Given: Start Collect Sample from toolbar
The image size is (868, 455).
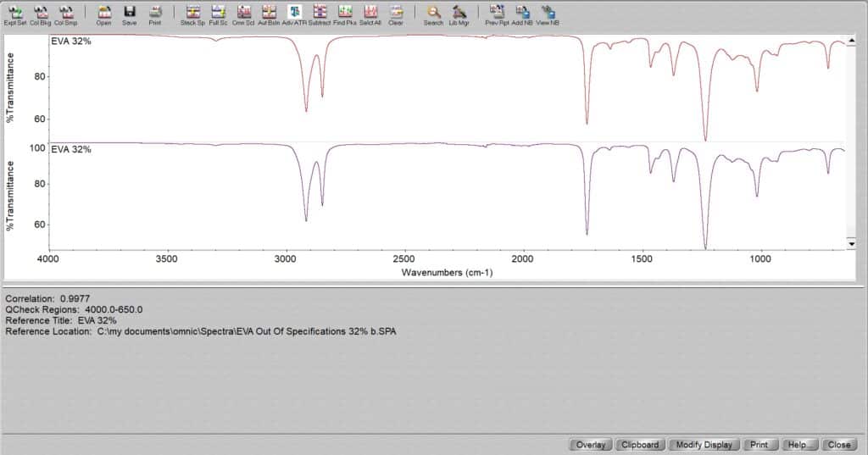Looking at the screenshot, I should pos(65,14).
